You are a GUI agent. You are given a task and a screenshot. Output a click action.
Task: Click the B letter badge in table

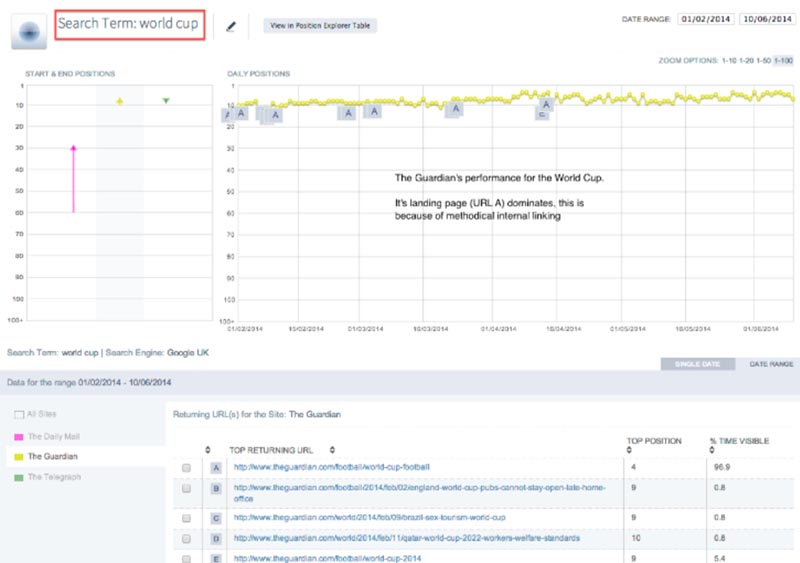pos(216,488)
